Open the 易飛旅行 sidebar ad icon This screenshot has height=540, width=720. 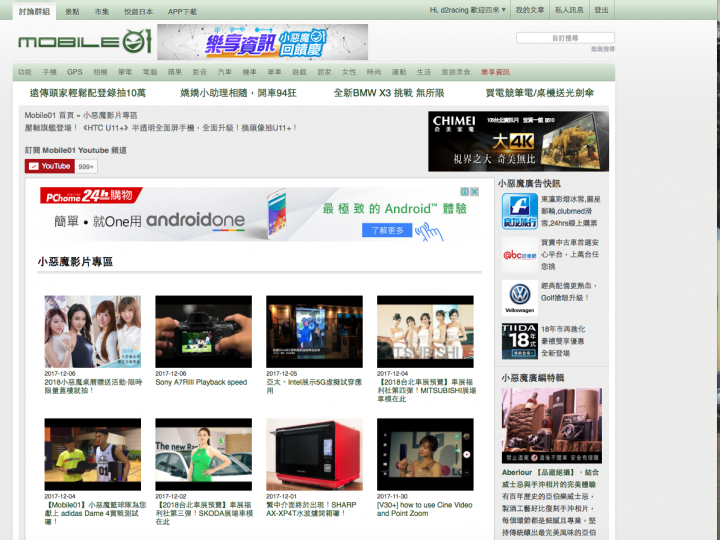[520, 211]
